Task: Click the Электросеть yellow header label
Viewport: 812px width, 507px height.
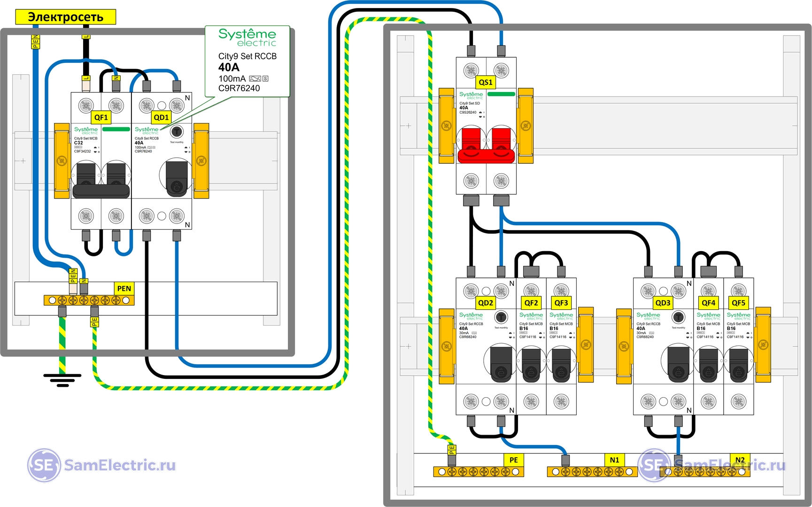Action: (66, 17)
